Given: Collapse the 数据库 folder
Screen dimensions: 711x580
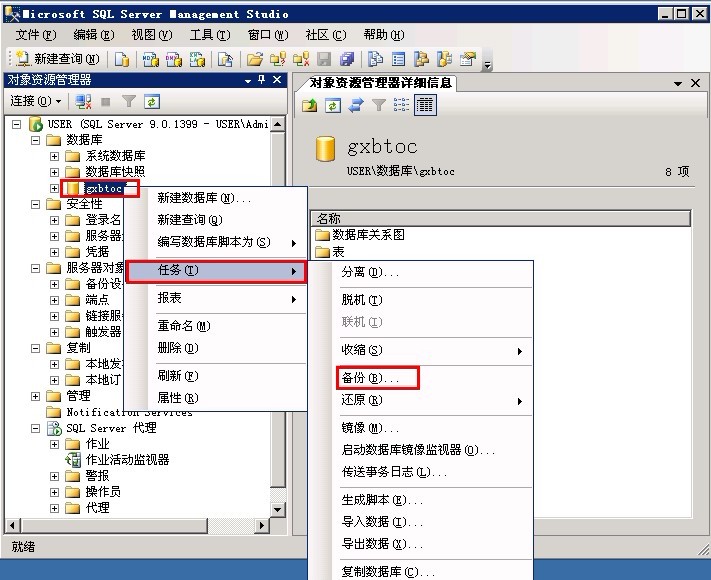Looking at the screenshot, I should click(x=35, y=140).
